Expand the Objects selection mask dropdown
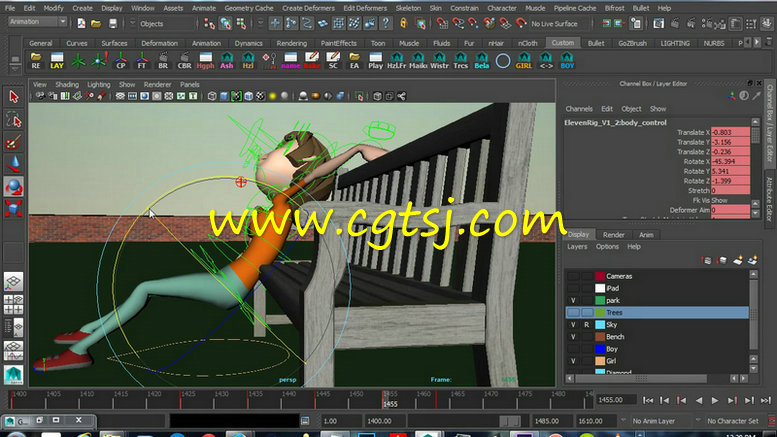Image resolution: width=777 pixels, height=437 pixels. 132,23
